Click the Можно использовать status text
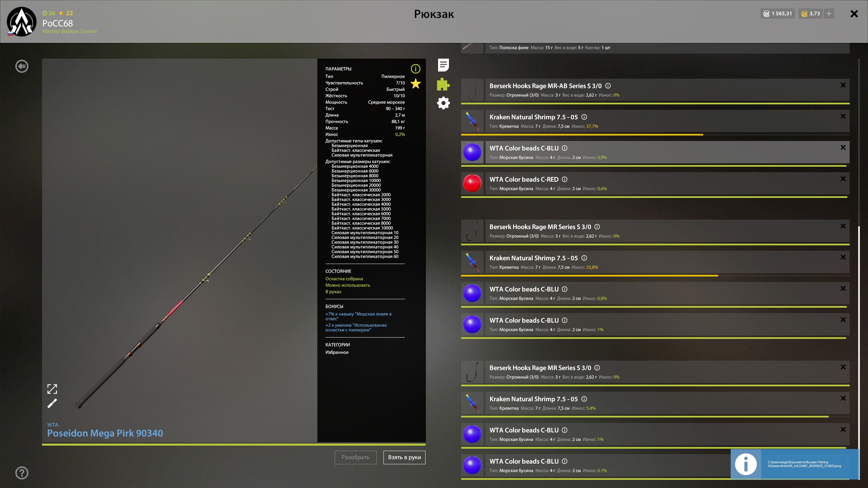Viewport: 868px width, 488px height. click(x=348, y=285)
